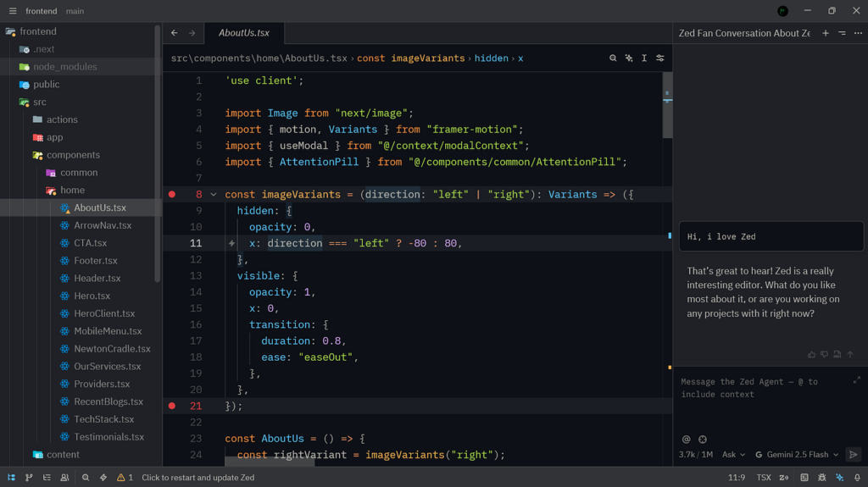Open the application hamburger menu
Screen dimensions: 868x487
point(13,11)
